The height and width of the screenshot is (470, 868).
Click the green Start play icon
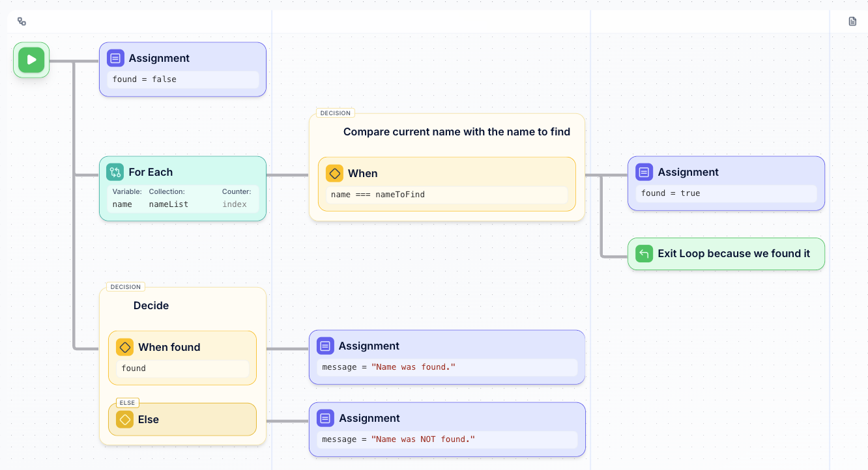31,59
